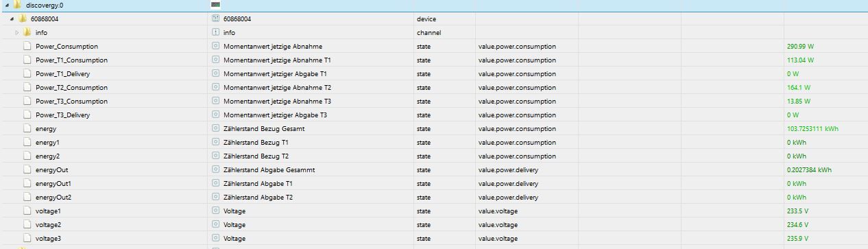Click the 234.6 V value

point(798,224)
